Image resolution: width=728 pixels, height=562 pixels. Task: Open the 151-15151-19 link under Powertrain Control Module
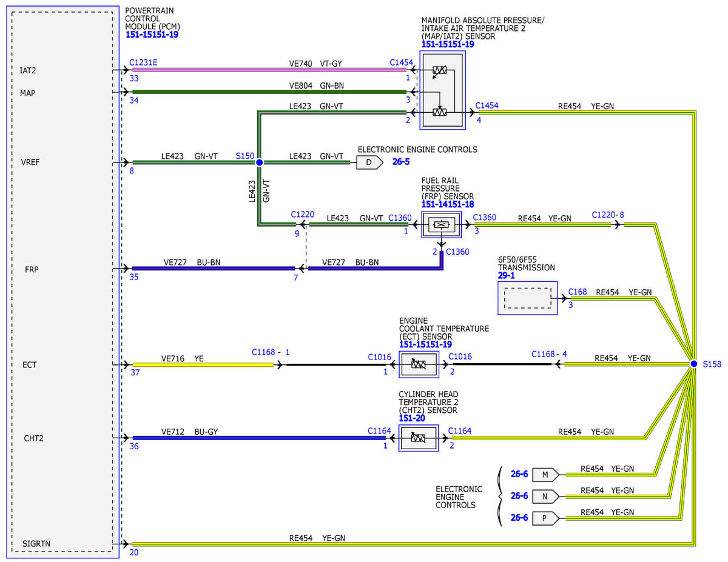click(x=152, y=35)
